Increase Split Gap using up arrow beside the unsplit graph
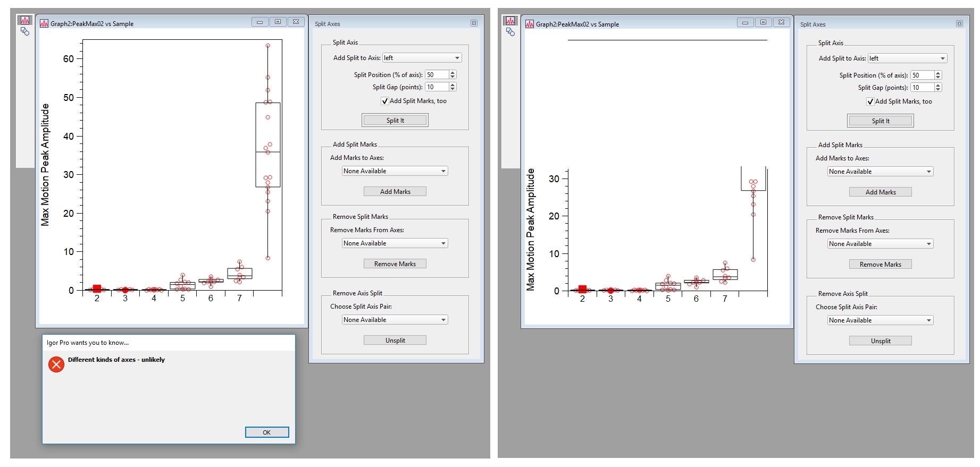Viewport: 980px width, 467px height. [453, 85]
